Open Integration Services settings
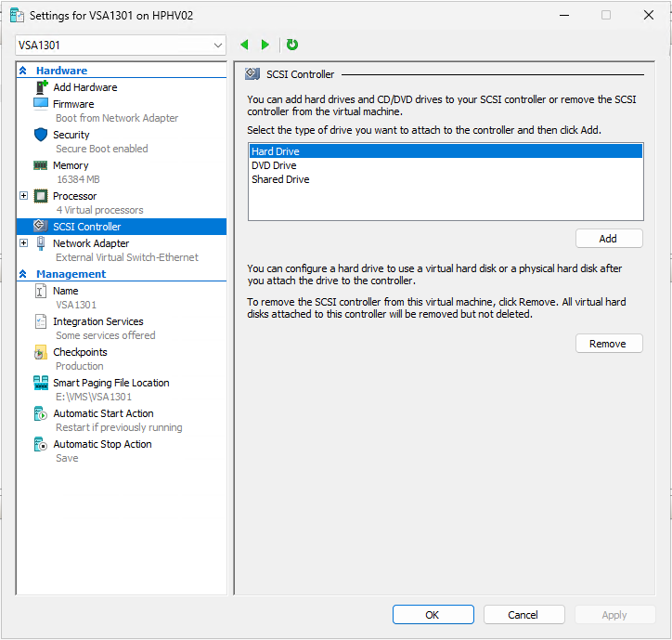The image size is (672, 640). [97, 321]
